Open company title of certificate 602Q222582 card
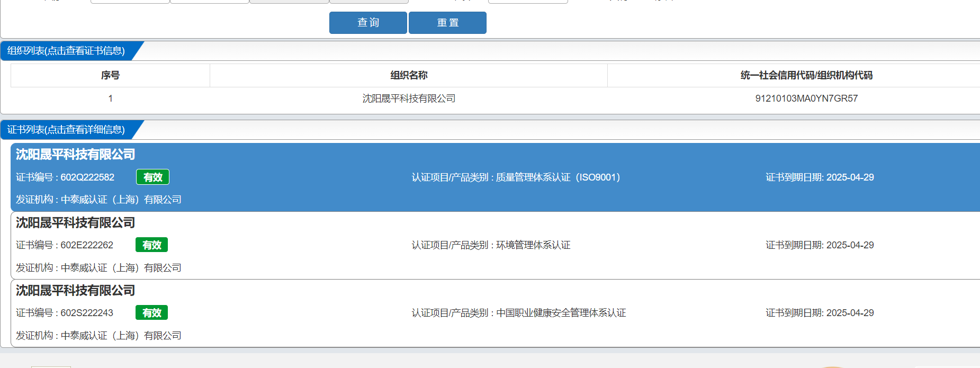The image size is (980, 368). tap(76, 155)
